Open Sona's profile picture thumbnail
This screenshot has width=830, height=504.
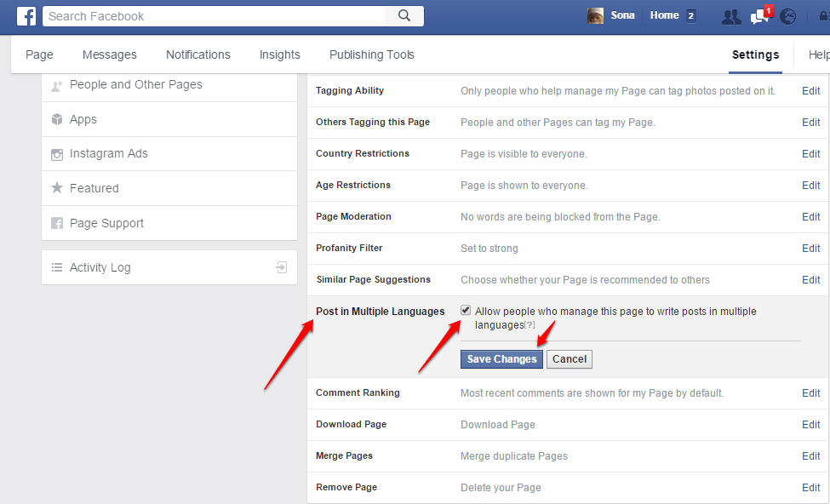point(596,15)
